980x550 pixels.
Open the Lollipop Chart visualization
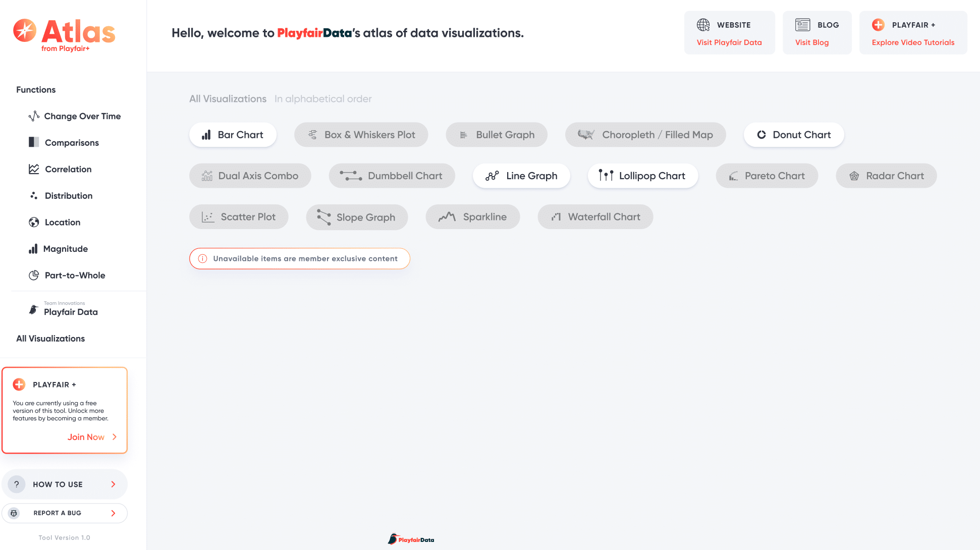pos(643,176)
